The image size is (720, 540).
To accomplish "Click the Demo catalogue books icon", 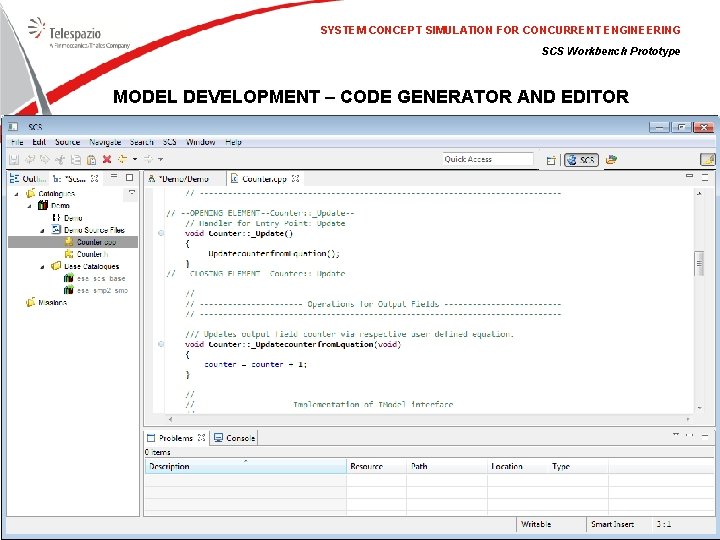I will (x=43, y=205).
